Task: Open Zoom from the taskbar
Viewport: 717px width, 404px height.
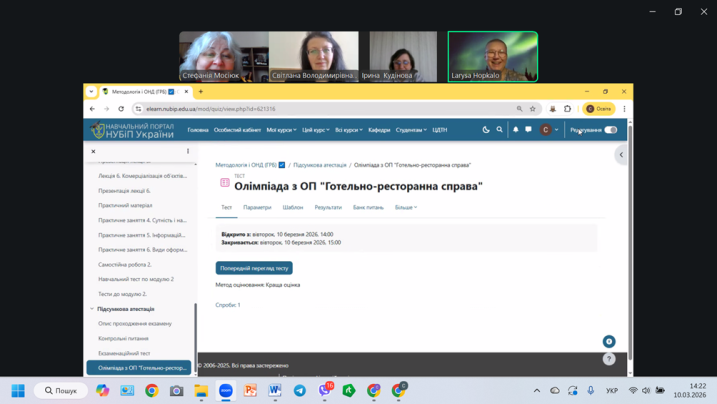Action: (226, 391)
